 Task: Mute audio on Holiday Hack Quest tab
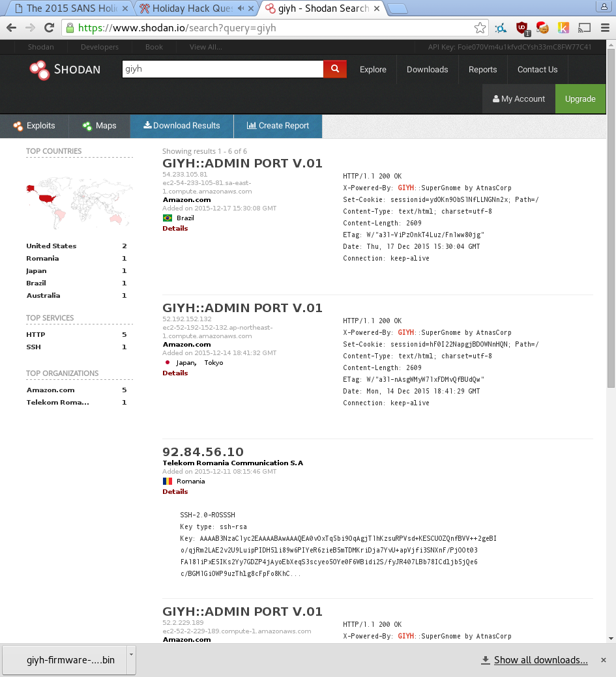(x=241, y=8)
